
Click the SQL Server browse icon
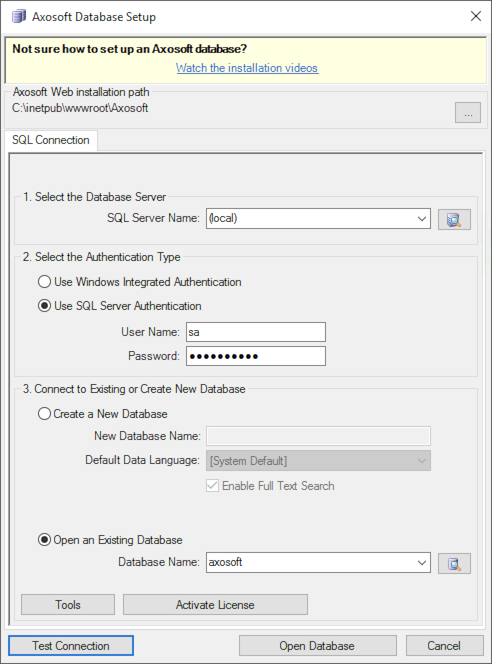pos(454,219)
